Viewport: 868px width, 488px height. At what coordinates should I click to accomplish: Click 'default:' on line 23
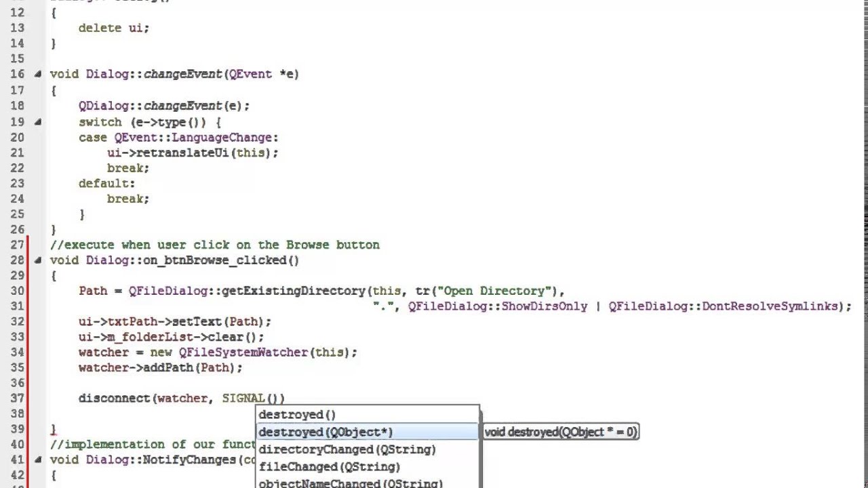107,183
